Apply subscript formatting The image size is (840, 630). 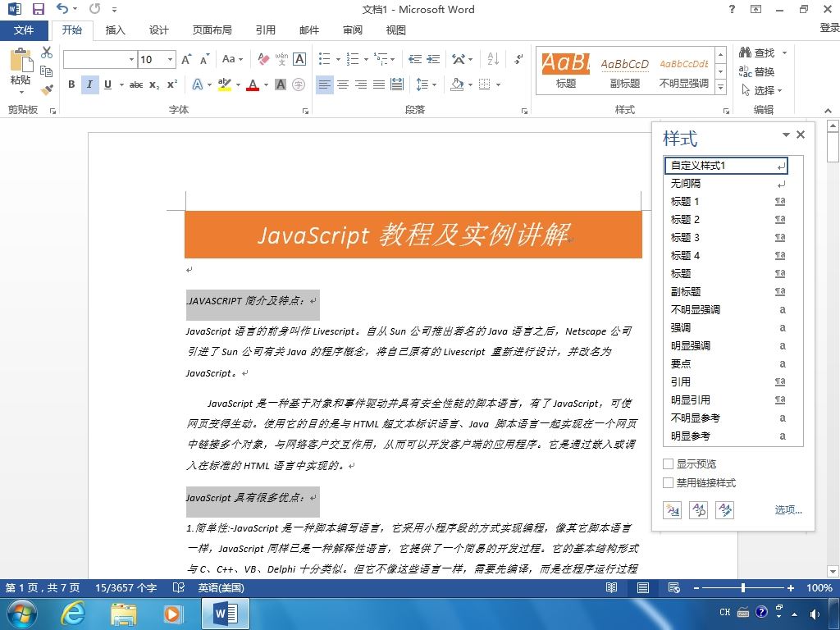click(154, 84)
